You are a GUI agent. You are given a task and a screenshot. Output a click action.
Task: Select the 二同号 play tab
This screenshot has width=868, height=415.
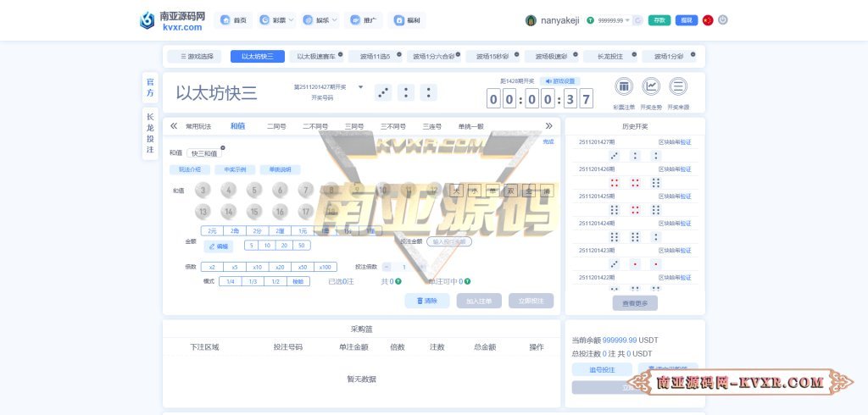[x=276, y=127]
